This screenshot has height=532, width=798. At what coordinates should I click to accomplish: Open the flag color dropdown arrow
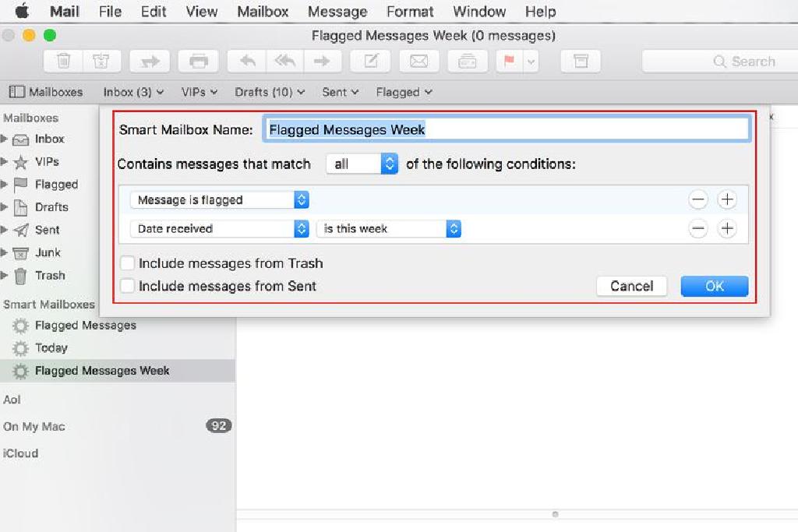(x=531, y=62)
